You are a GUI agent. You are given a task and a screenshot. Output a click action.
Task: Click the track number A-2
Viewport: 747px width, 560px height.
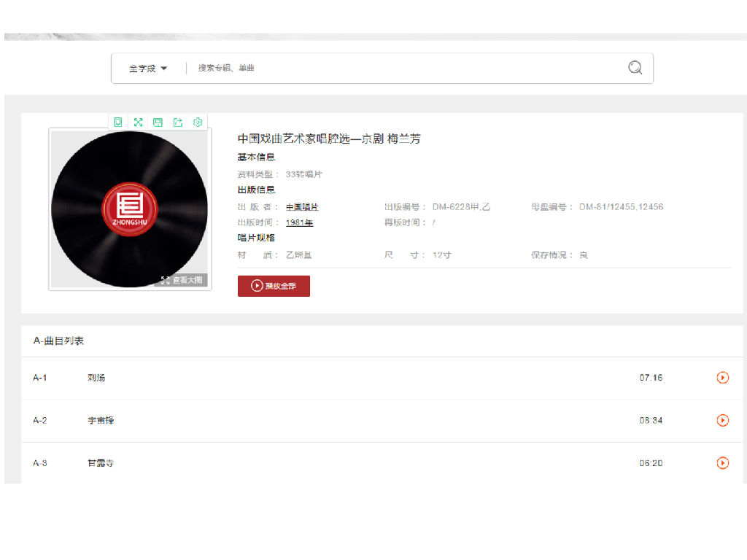click(40, 421)
